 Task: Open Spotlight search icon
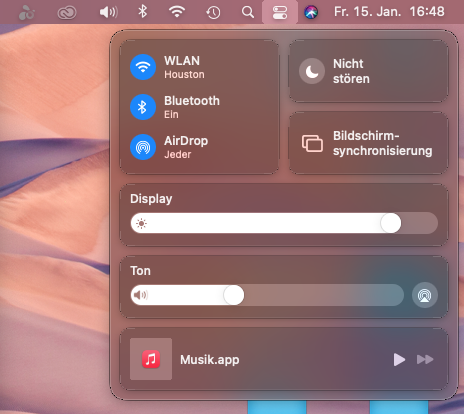click(x=248, y=12)
